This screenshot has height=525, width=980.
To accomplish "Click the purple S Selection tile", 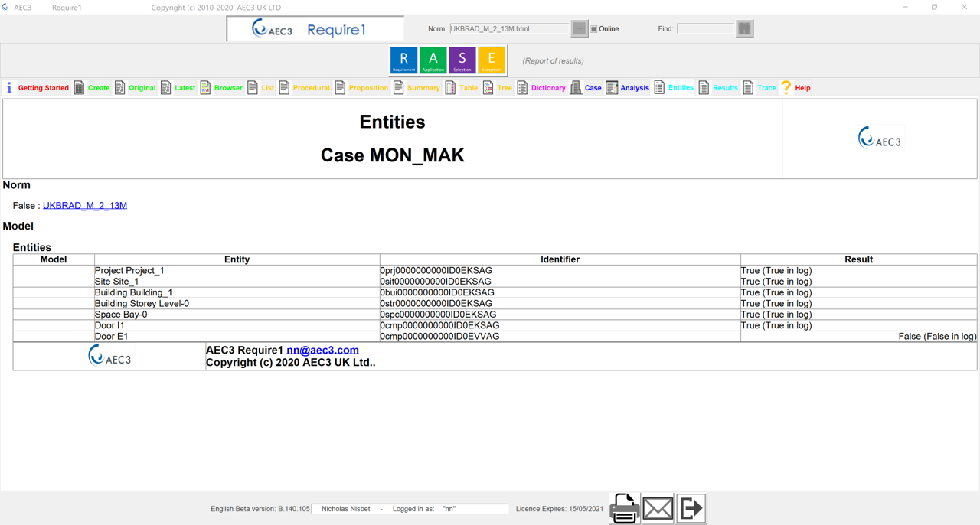I will [462, 60].
